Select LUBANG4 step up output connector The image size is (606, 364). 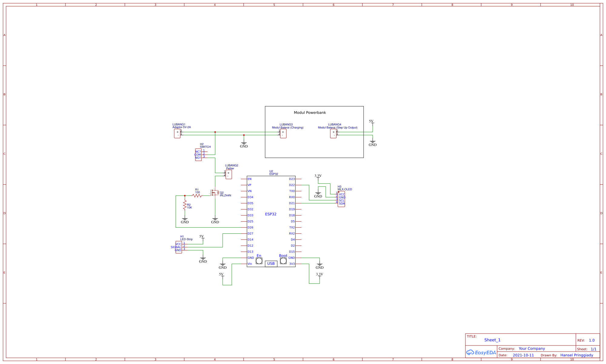point(333,133)
